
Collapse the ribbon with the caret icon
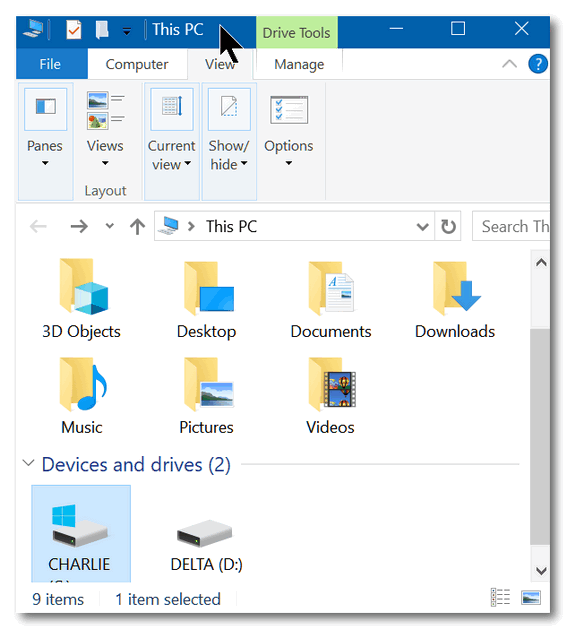click(509, 64)
